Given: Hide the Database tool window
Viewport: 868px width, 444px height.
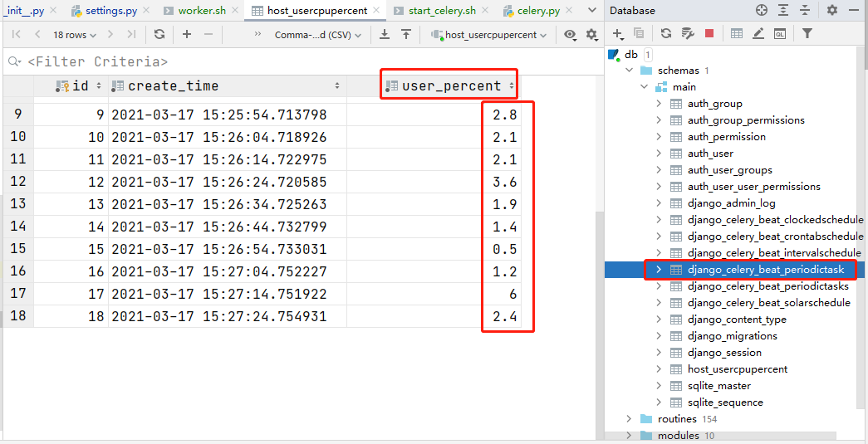Looking at the screenshot, I should [854, 10].
